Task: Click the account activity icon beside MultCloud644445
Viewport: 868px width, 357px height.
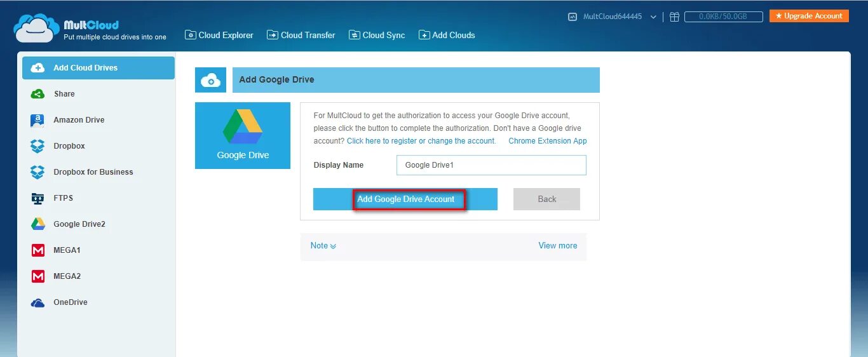Action: pyautogui.click(x=573, y=17)
